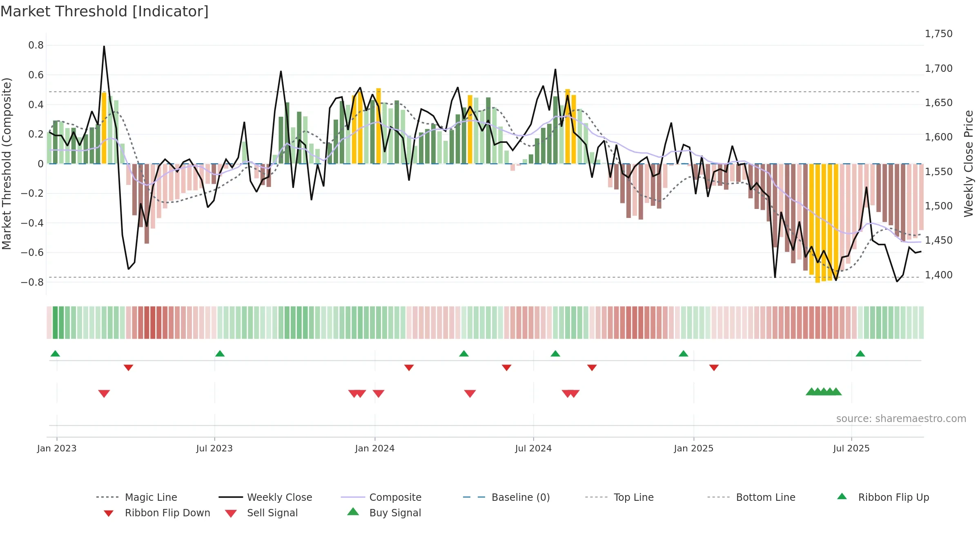
Task: Toggle the Top Line legend entry
Action: coord(619,497)
